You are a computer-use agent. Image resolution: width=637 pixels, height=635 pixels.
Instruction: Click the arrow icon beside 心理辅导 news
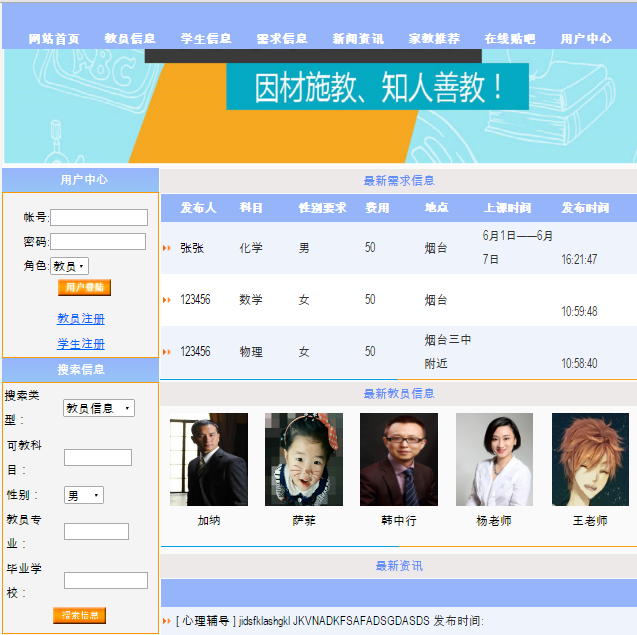(167, 621)
